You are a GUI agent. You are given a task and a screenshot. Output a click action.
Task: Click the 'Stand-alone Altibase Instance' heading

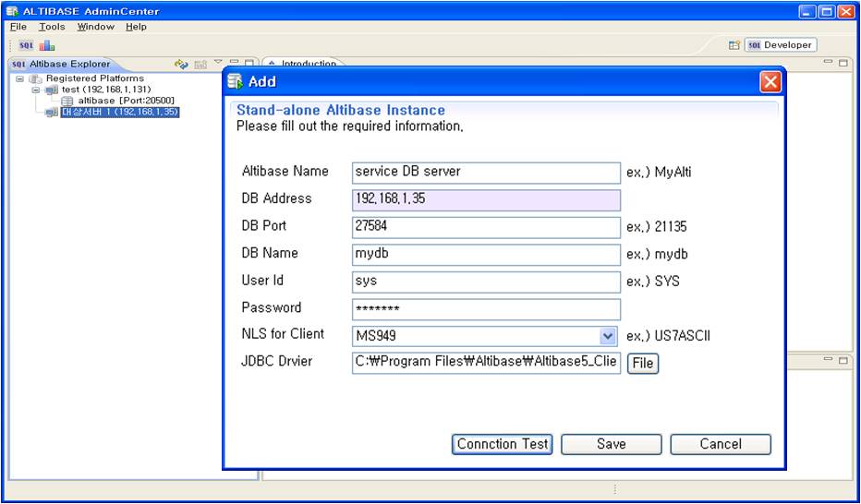(x=341, y=110)
